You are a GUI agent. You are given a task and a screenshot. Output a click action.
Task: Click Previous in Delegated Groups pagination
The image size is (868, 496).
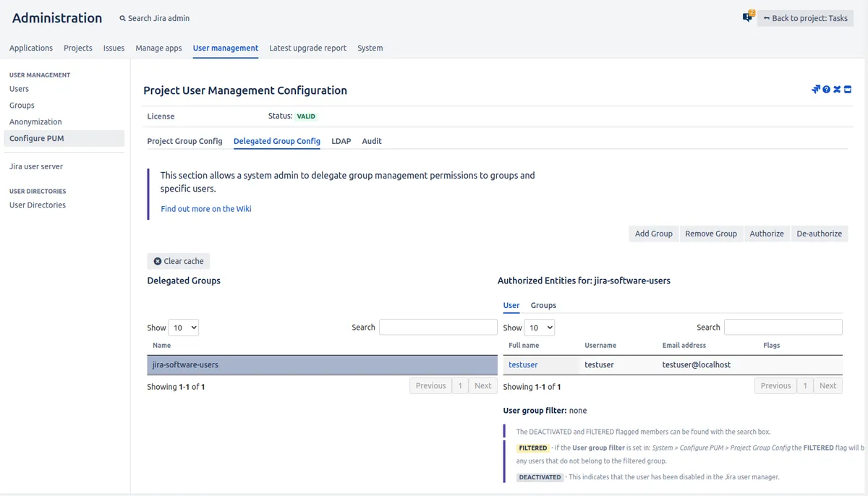click(x=431, y=386)
